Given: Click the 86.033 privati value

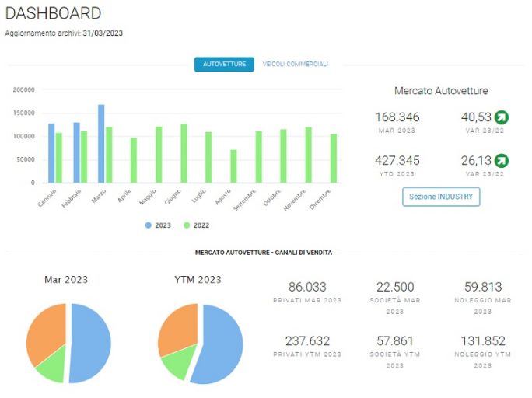Looking at the screenshot, I should click(307, 287).
